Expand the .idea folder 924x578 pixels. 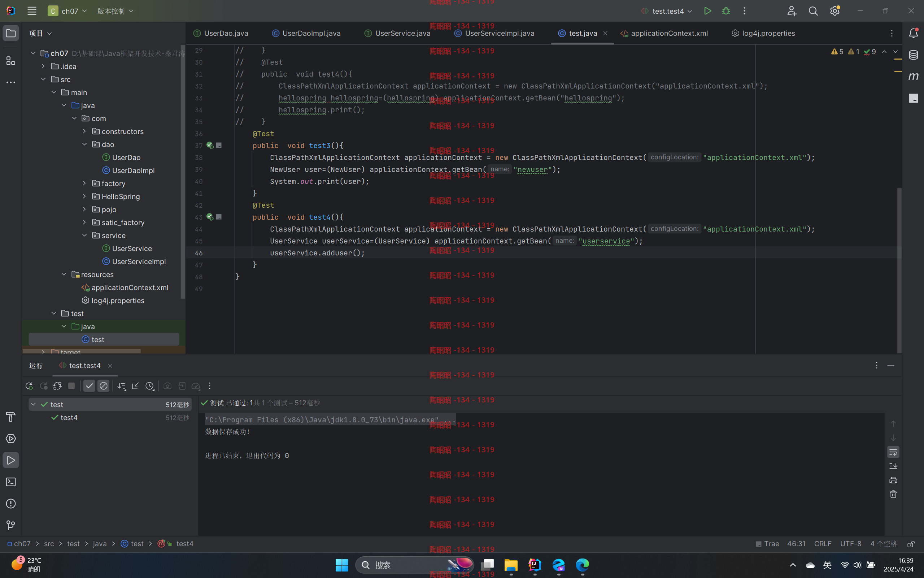tap(43, 66)
